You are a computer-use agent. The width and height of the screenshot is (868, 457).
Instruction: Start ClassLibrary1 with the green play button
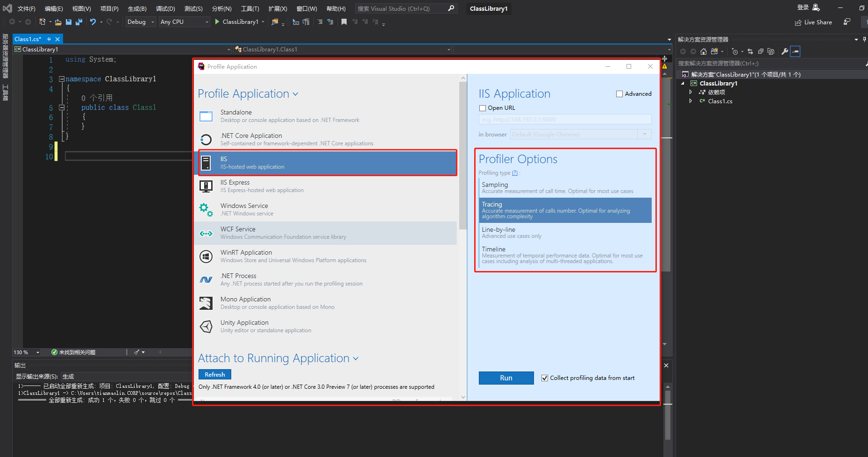217,22
